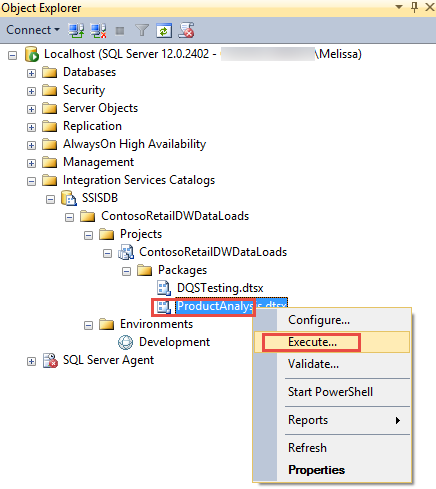The height and width of the screenshot is (489, 436).
Task: Select the Localhost server icon
Action: 32,54
